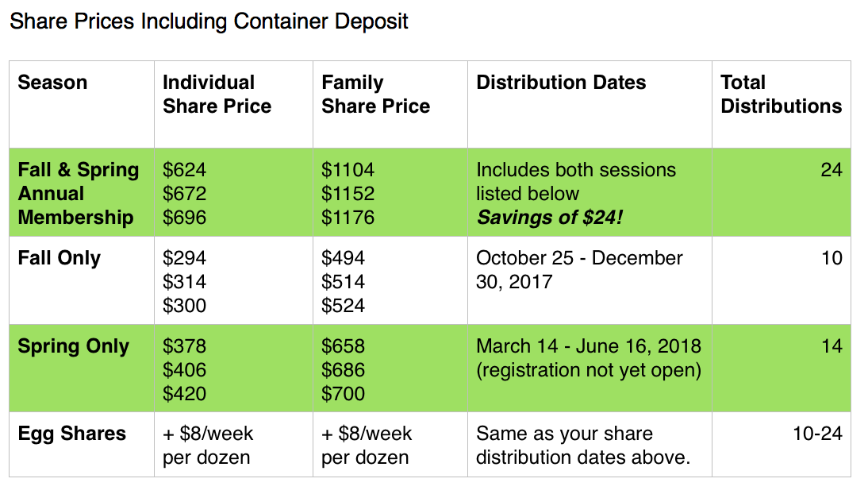Image resolution: width=868 pixels, height=494 pixels.
Task: Select the 'Savings of $24!' text
Action: [550, 218]
